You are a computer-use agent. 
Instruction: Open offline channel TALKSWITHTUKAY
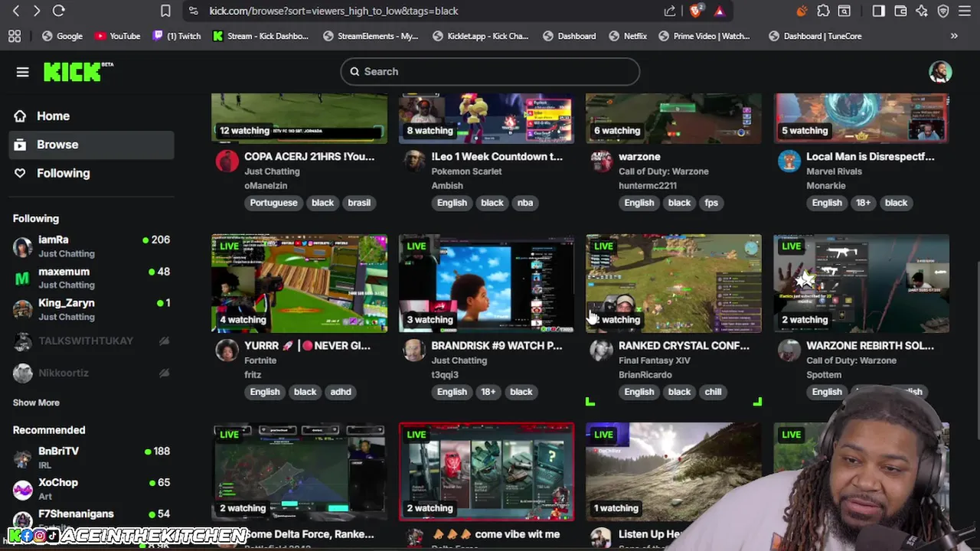92,341
